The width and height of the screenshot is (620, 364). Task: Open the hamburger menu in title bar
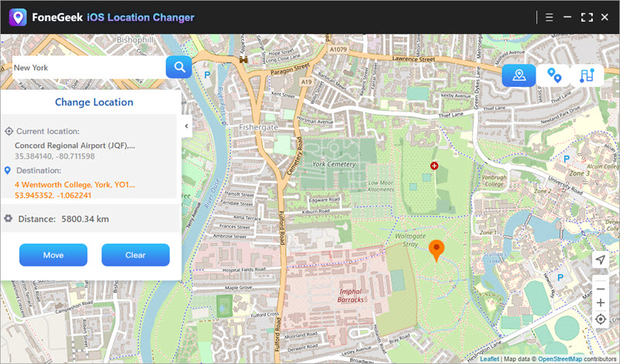tap(549, 17)
